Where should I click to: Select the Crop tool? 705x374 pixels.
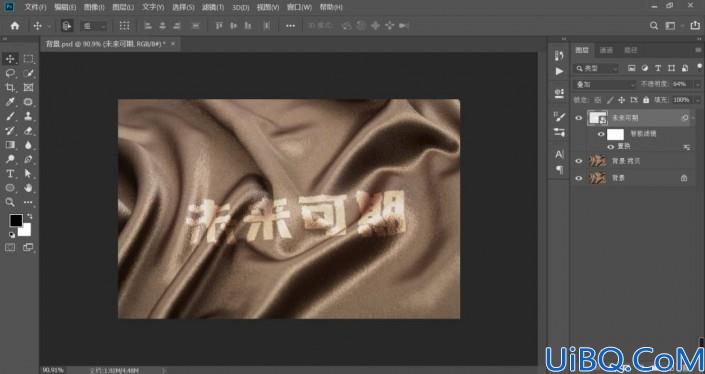[10, 88]
